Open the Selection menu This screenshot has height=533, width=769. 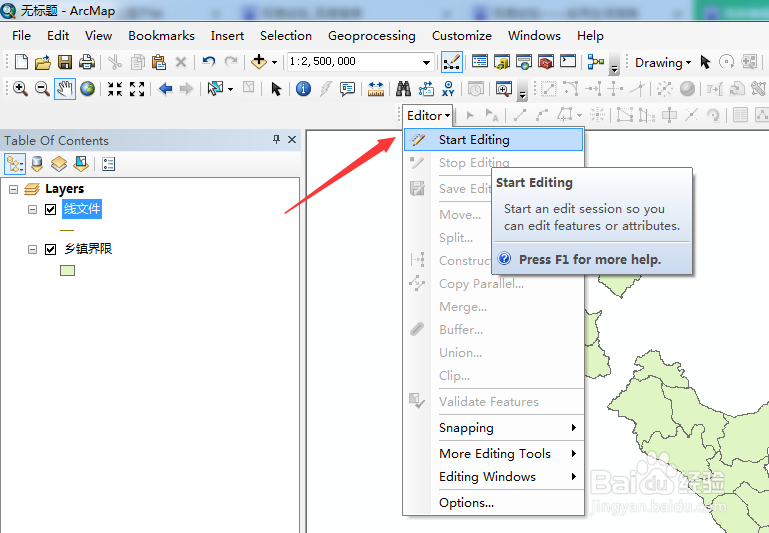(x=285, y=36)
